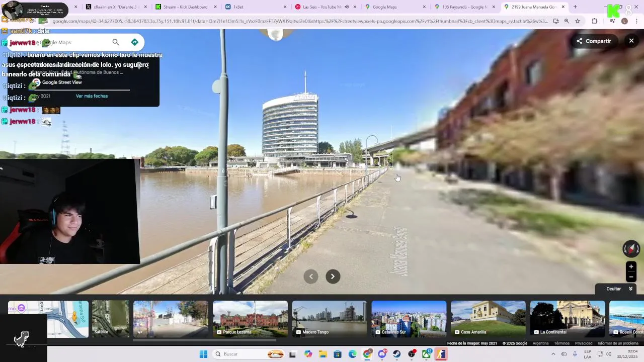Screen dimensions: 644x362
Task: Open Copilot from the taskbar
Action: (308, 354)
